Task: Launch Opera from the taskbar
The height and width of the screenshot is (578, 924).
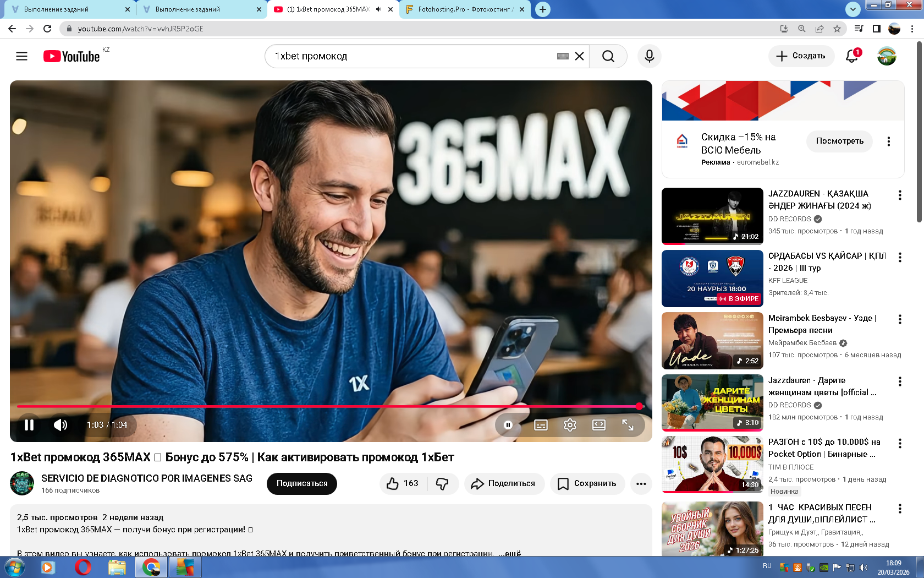Action: point(83,567)
